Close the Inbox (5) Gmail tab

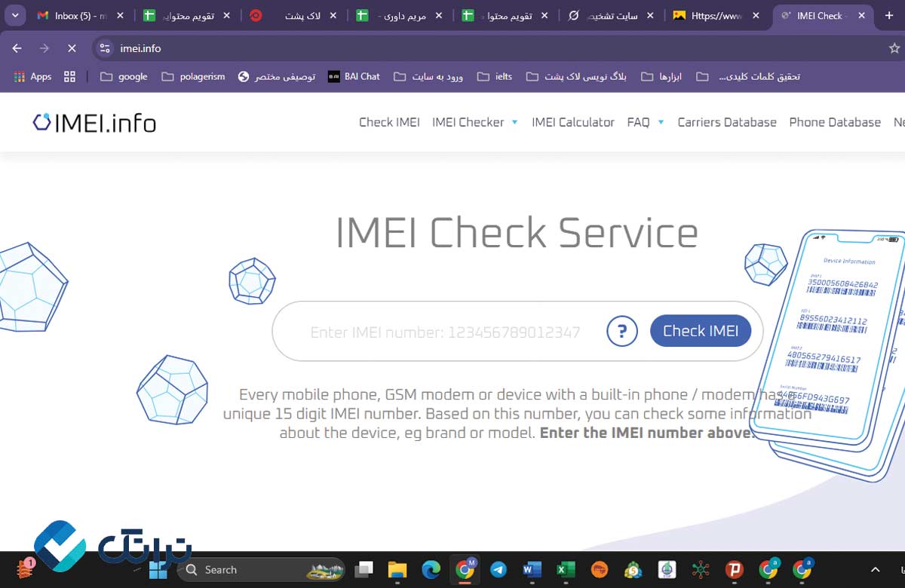tap(120, 15)
